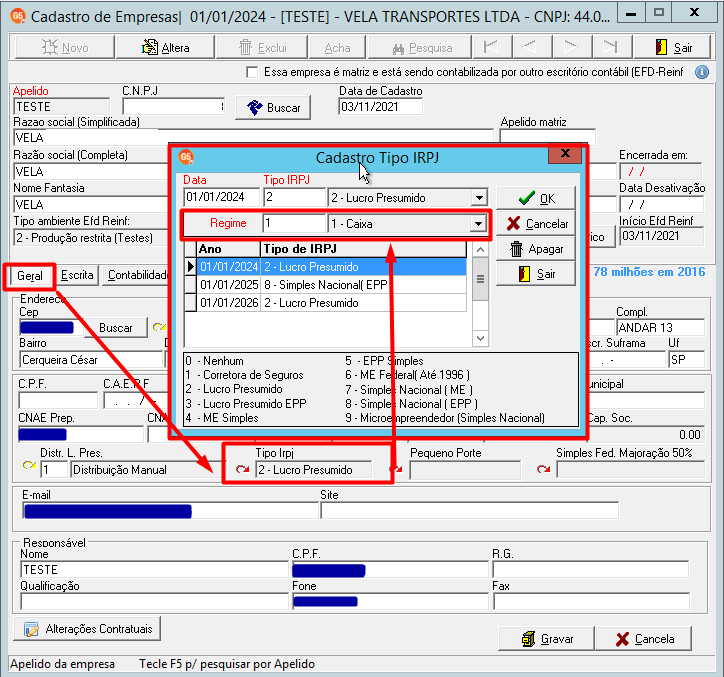Click the Altera edit toolbar button
This screenshot has height=677, width=724.
coord(165,47)
